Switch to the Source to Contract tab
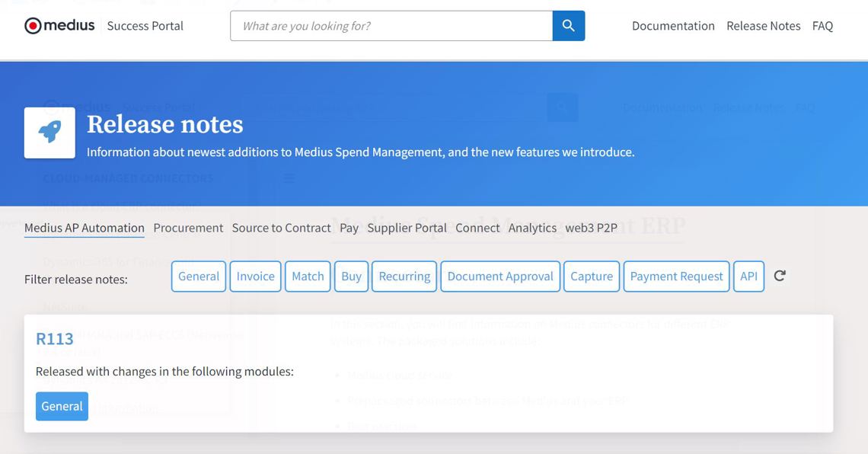Image resolution: width=868 pixels, height=454 pixels. pos(281,228)
